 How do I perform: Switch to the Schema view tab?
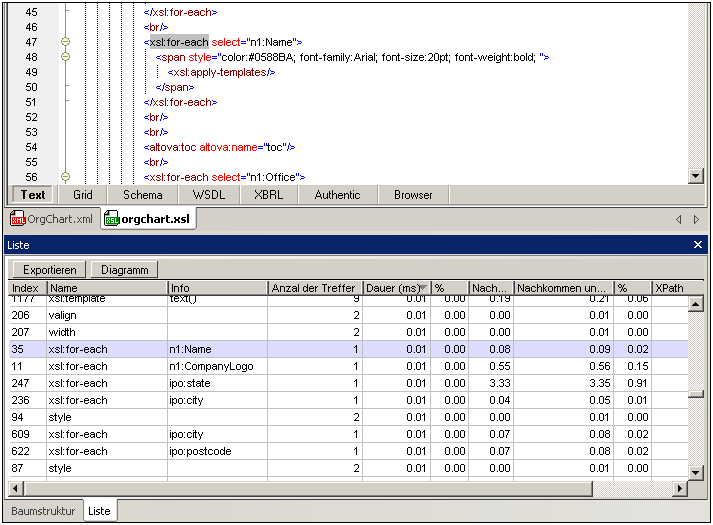[143, 195]
